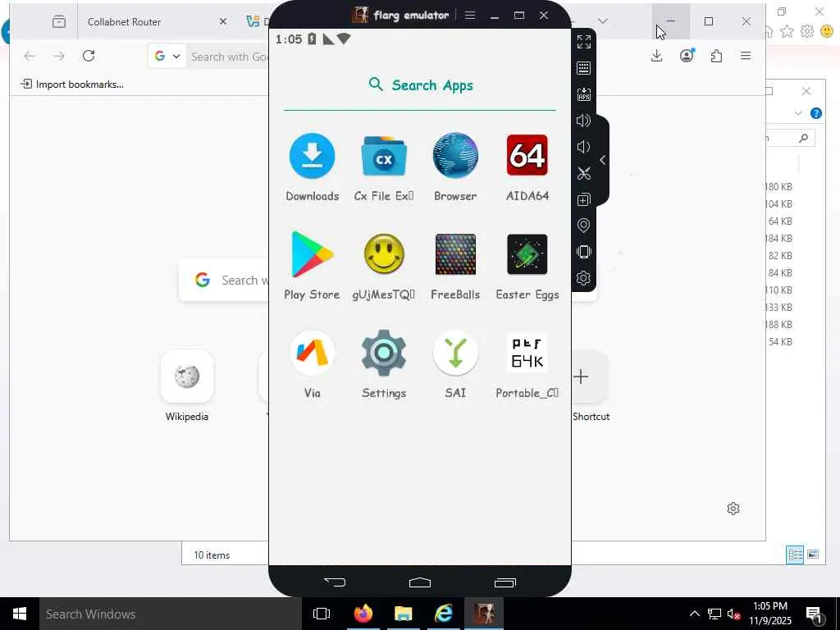
Task: Show hidden system tray icons
Action: click(x=694, y=614)
